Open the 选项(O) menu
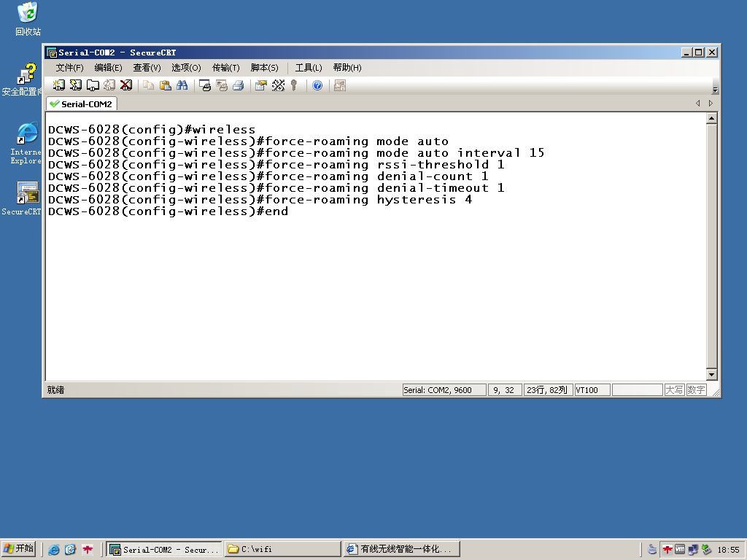 pyautogui.click(x=186, y=68)
